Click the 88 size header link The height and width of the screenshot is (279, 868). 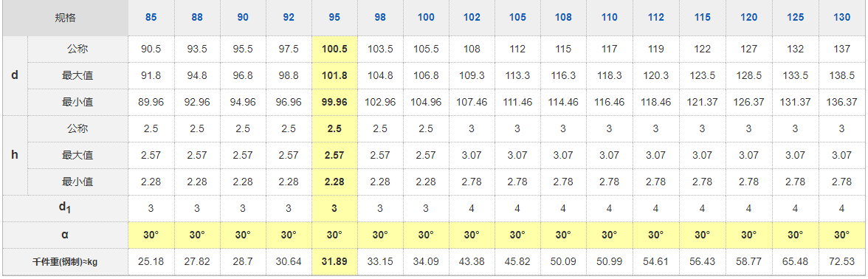coord(197,18)
